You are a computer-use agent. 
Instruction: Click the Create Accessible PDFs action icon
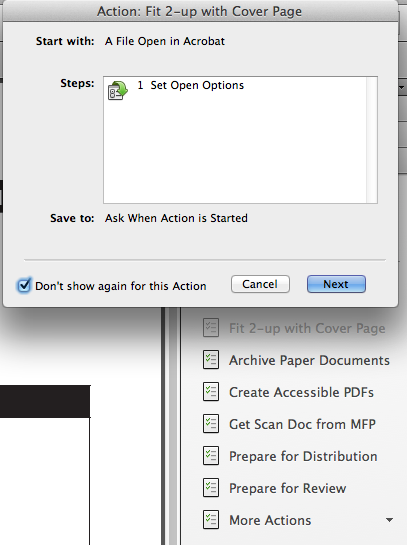tap(211, 392)
